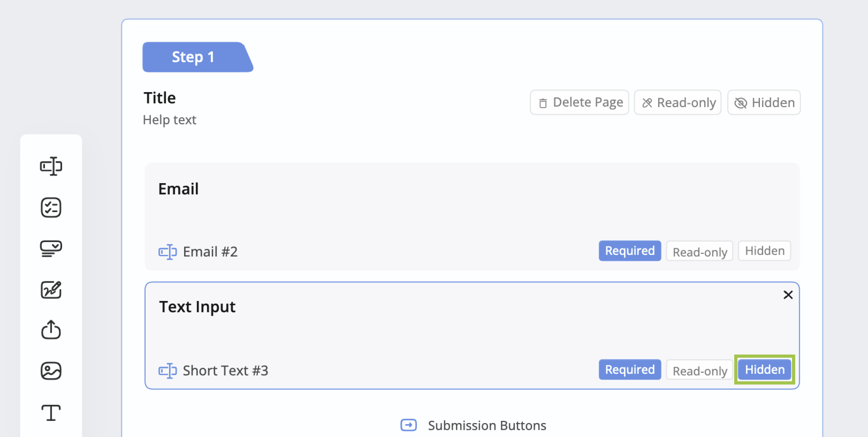Open the Step 1 tab
Viewport: 868px width, 437px height.
click(x=193, y=57)
